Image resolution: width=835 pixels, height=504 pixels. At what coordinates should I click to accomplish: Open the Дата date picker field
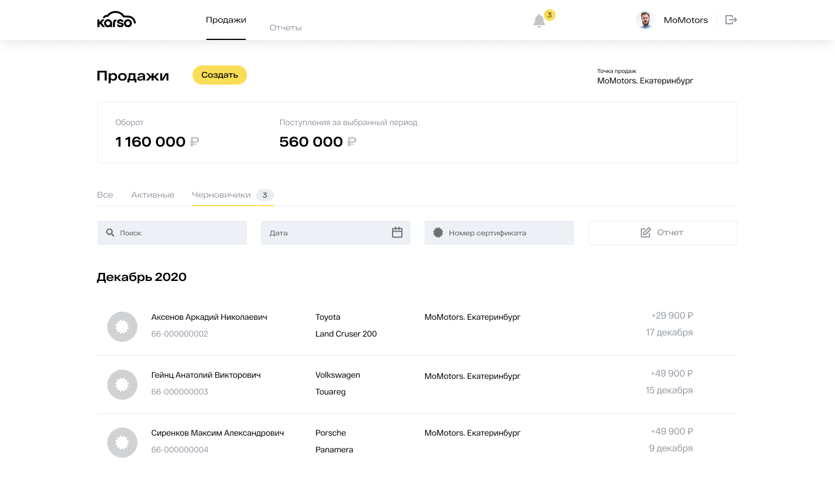click(x=336, y=232)
